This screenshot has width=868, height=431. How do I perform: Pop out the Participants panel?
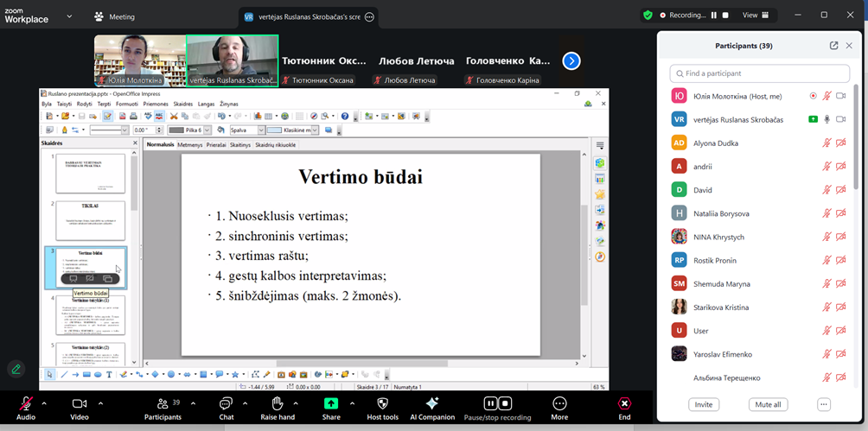[x=833, y=46]
